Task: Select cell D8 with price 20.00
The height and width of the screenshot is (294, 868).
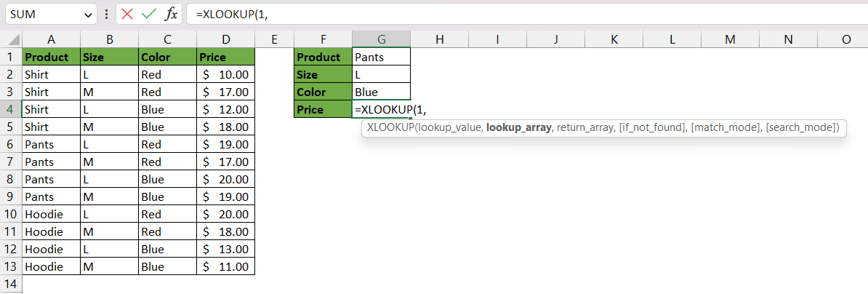Action: click(226, 180)
